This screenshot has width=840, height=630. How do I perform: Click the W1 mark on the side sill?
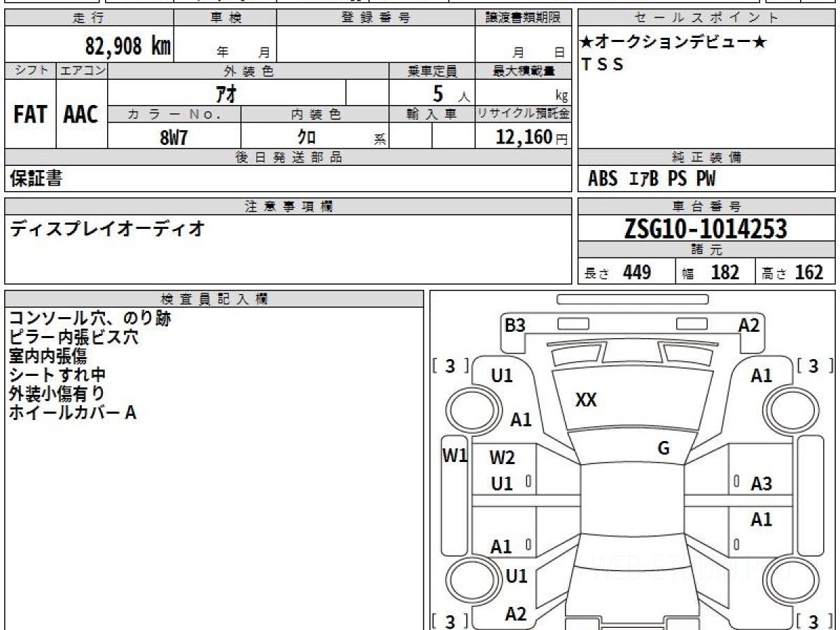[455, 456]
